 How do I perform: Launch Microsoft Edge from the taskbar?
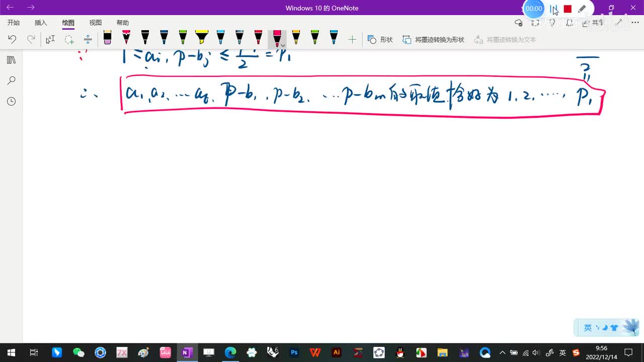click(230, 352)
